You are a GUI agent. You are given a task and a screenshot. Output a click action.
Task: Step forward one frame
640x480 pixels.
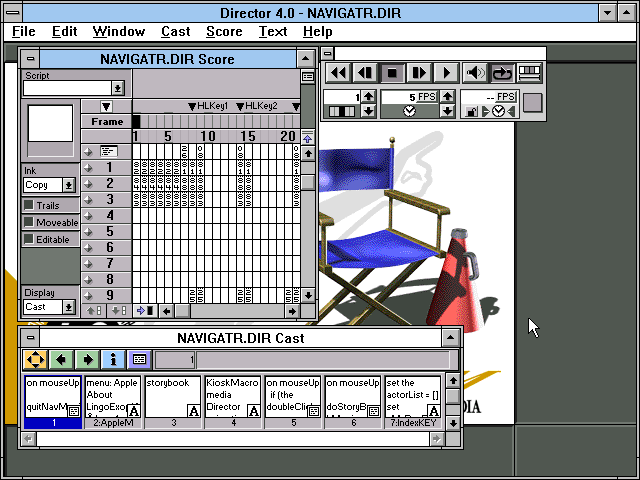click(x=419, y=73)
